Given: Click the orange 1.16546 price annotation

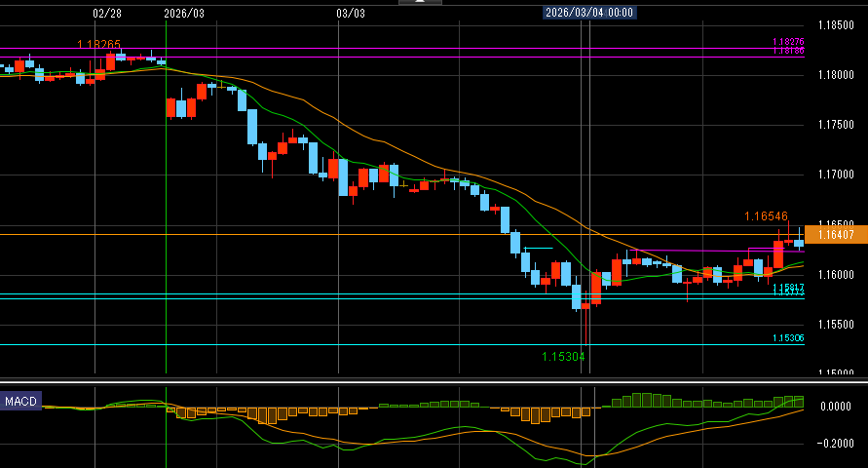Looking at the screenshot, I should tap(766, 215).
